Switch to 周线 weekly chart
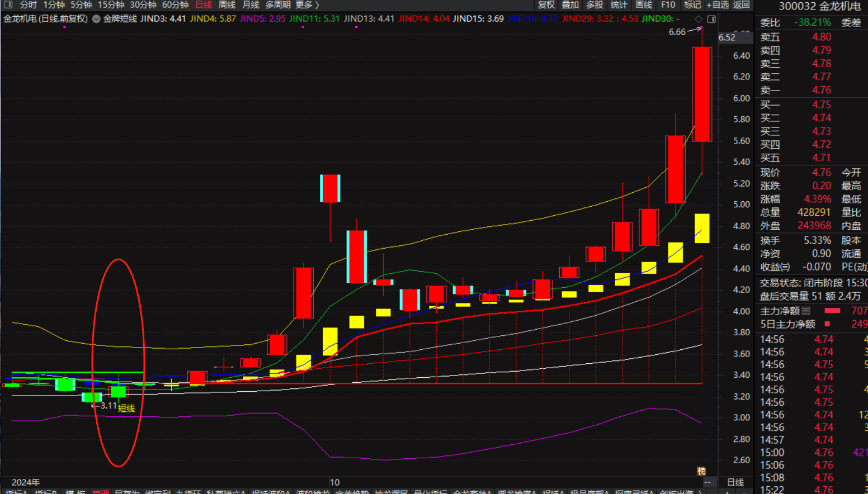This screenshot has width=868, height=494. click(x=227, y=4)
